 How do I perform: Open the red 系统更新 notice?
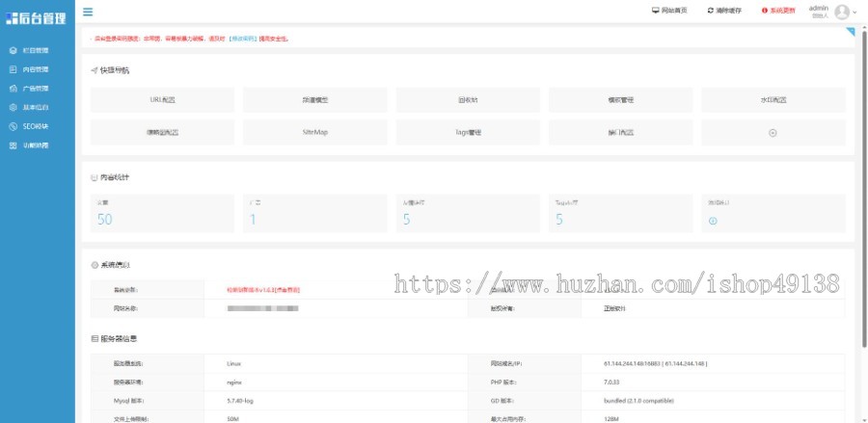(x=778, y=11)
